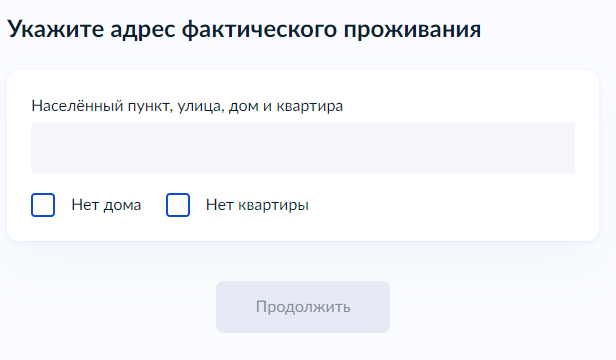Place the cursor in the address text box
Image resolution: width=616 pixels, height=360 pixels.
click(303, 148)
